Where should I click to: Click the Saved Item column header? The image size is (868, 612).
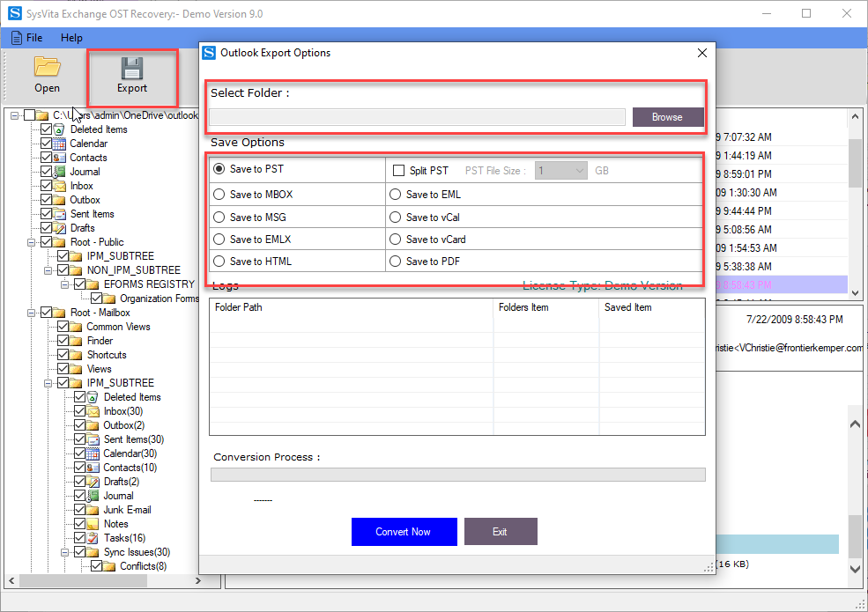coord(652,307)
